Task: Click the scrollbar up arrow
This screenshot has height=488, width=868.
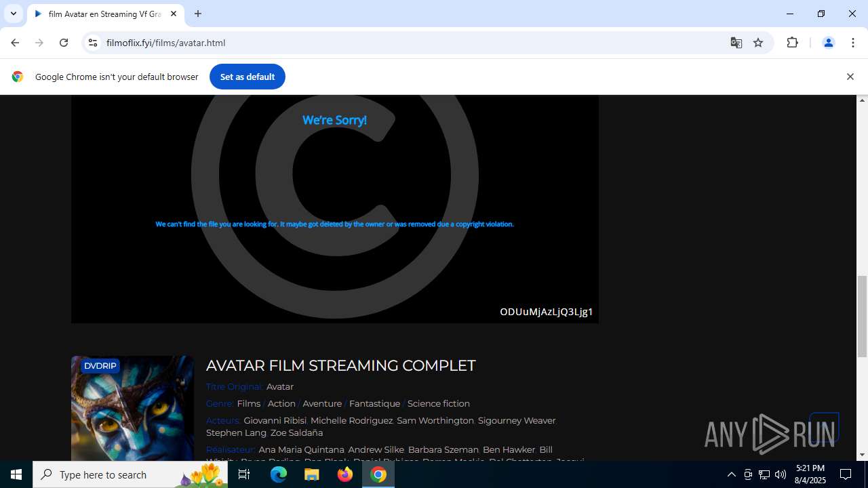Action: tap(863, 100)
